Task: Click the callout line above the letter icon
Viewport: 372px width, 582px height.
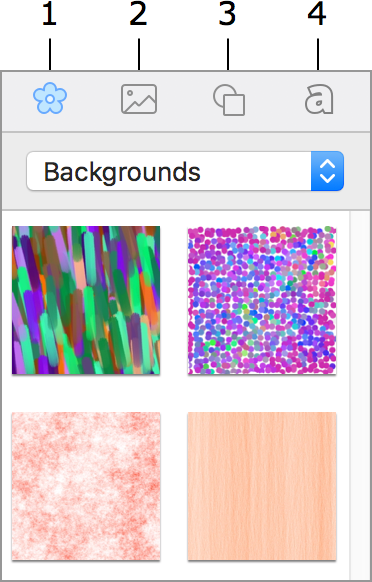Action: pos(318,55)
